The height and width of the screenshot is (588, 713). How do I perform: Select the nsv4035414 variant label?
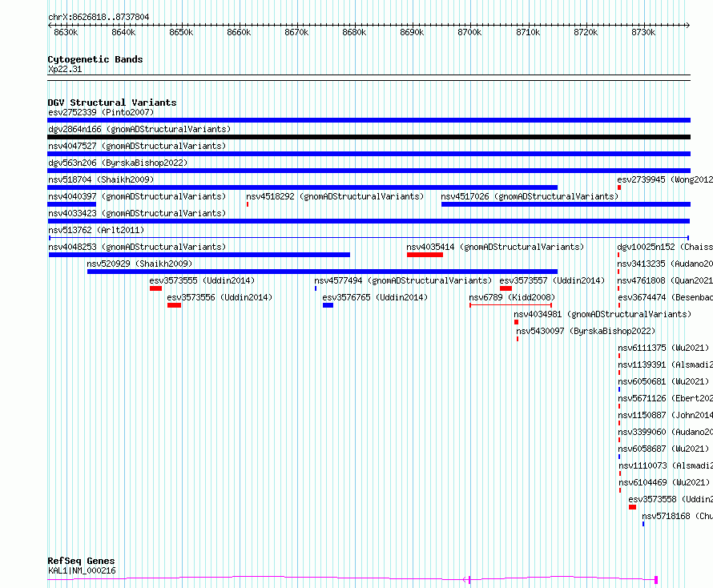point(495,247)
